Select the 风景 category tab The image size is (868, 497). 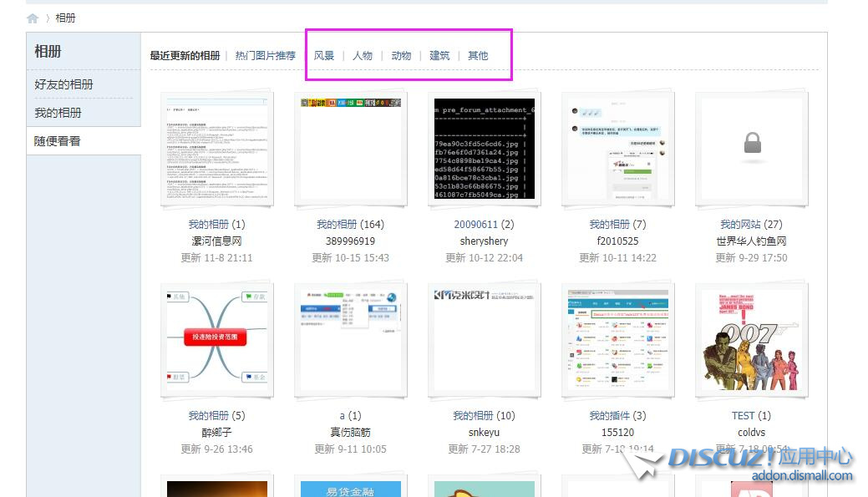click(x=324, y=56)
